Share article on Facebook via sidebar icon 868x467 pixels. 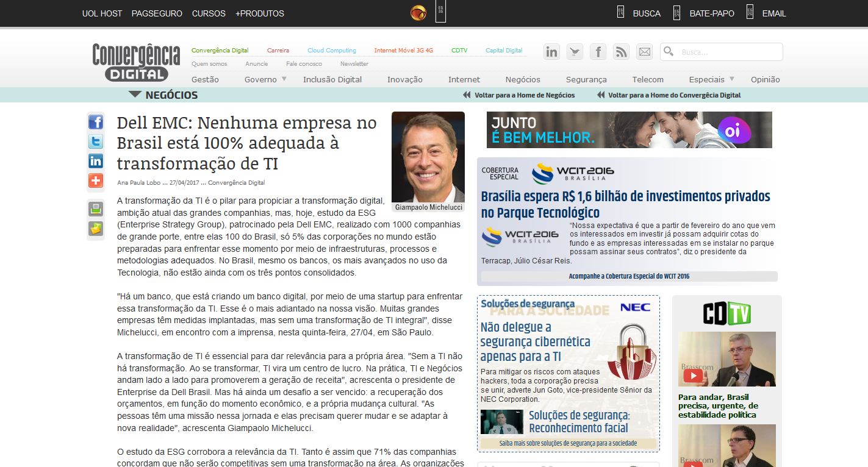coord(96,122)
